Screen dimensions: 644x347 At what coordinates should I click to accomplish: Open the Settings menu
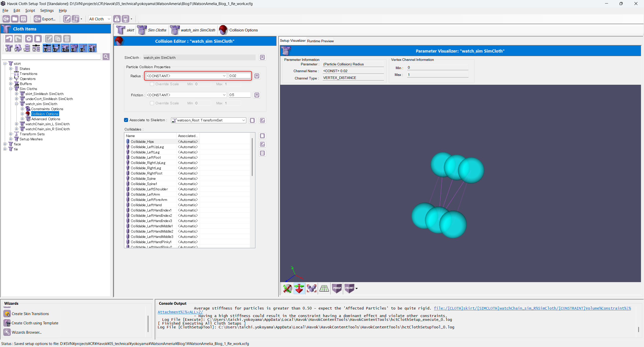pos(47,11)
